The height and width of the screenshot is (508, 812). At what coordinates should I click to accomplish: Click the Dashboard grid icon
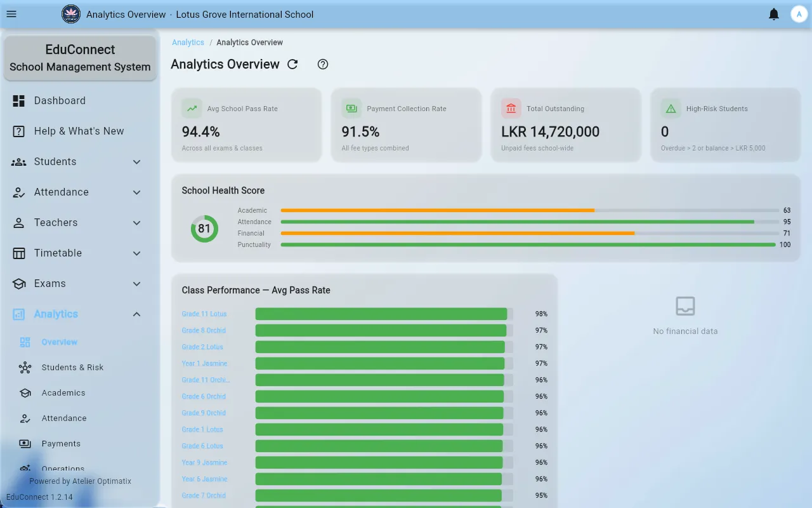(x=19, y=100)
